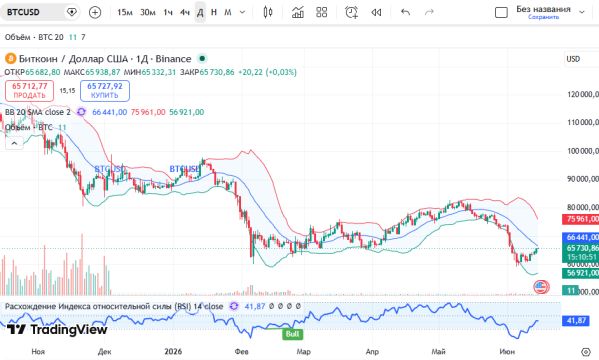Click the Bitcoin orange coin logo
Image resolution: width=599 pixels, height=360 pixels.
pos(10,58)
